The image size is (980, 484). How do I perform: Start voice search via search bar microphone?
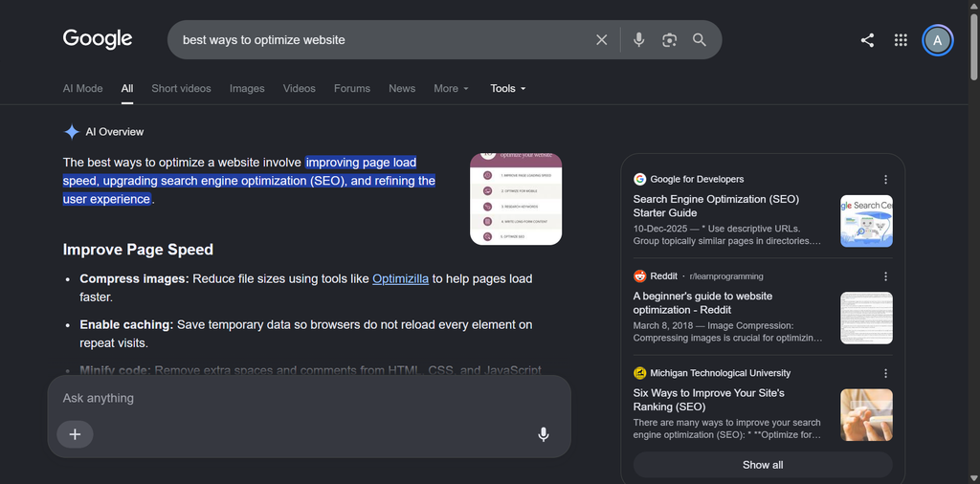[x=638, y=40]
